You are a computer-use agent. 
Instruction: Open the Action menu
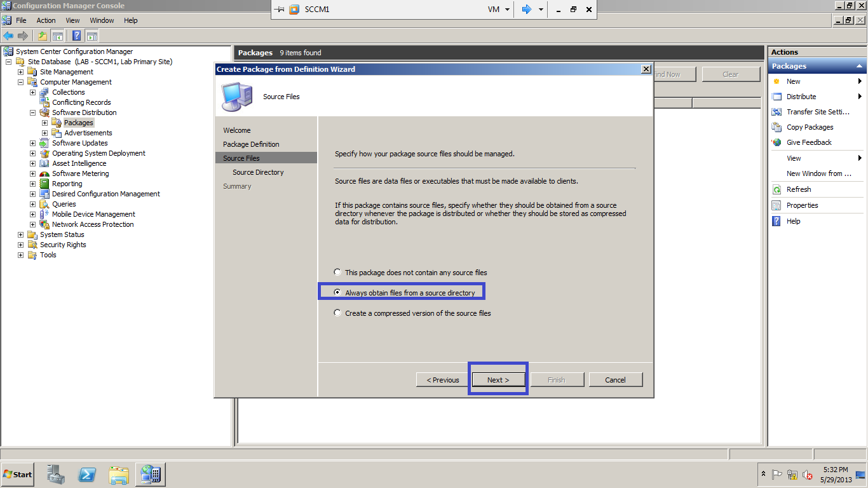click(x=46, y=20)
